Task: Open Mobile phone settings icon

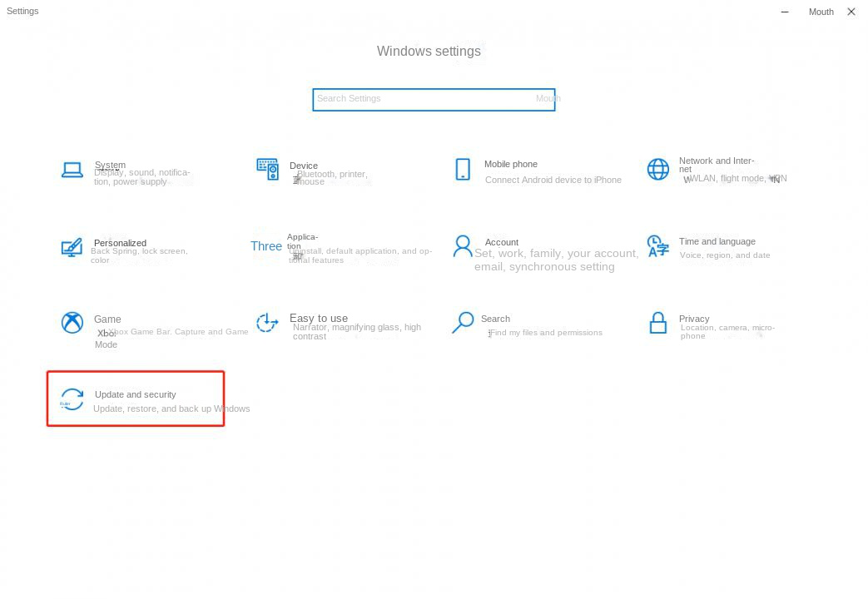Action: (x=463, y=169)
